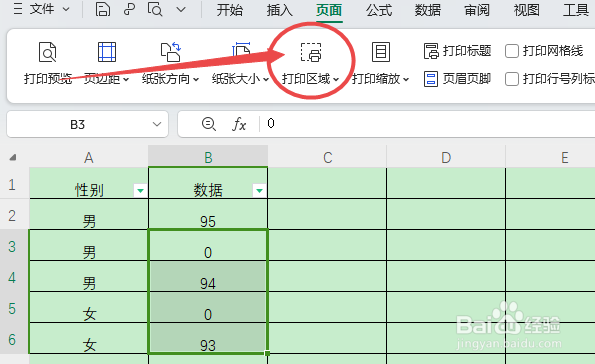Enable the 打印网格线 checkbox
Screen dimensions: 595x364
512,51
